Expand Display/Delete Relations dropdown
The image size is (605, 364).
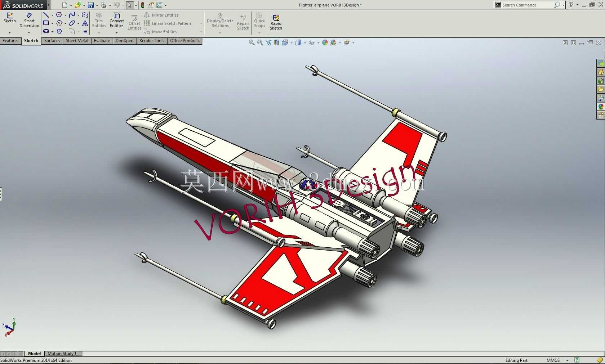pos(220,33)
